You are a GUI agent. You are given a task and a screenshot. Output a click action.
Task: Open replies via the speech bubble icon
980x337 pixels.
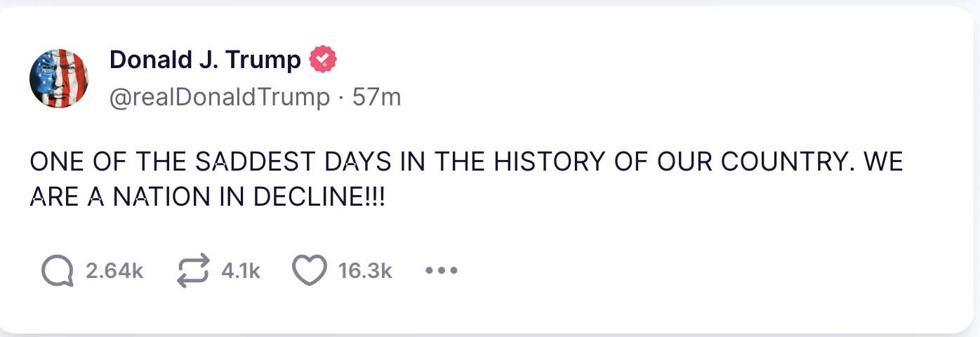coord(58,270)
